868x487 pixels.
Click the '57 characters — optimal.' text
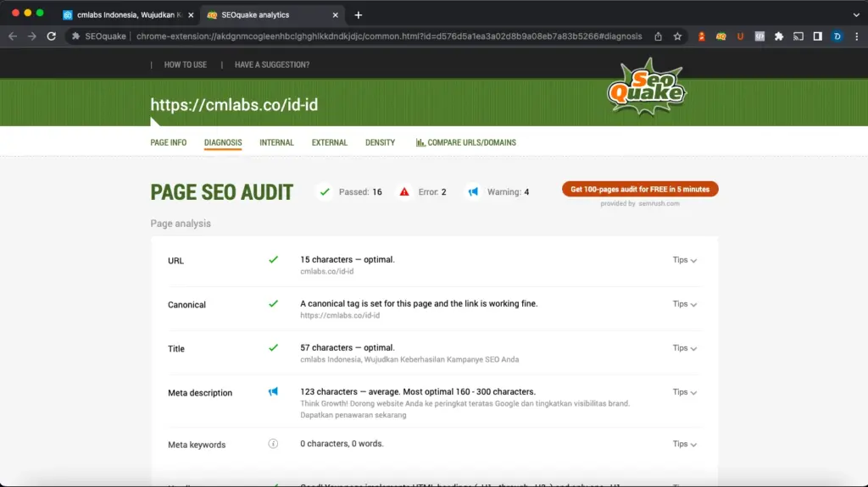(x=347, y=347)
